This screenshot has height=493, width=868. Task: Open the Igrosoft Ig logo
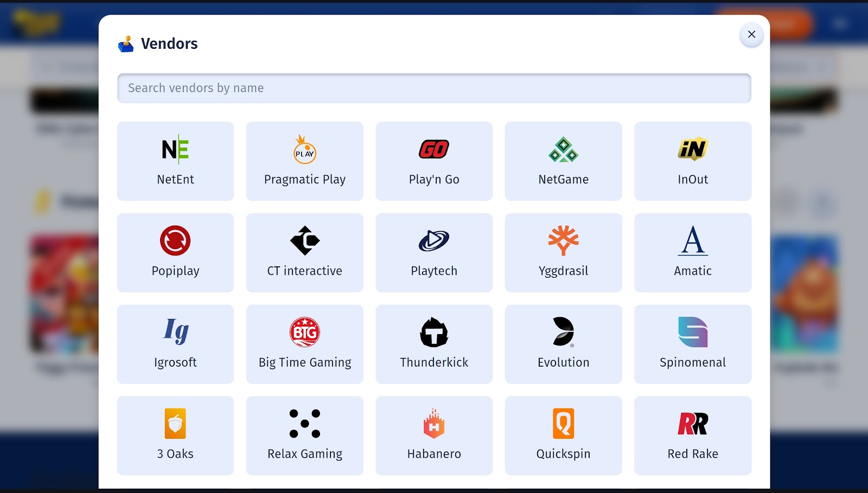point(176,331)
